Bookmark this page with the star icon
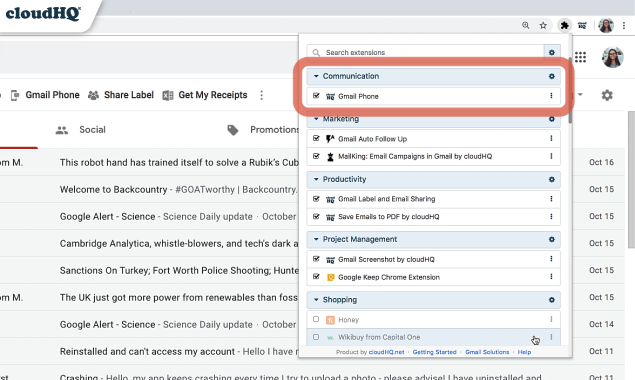 543,26
